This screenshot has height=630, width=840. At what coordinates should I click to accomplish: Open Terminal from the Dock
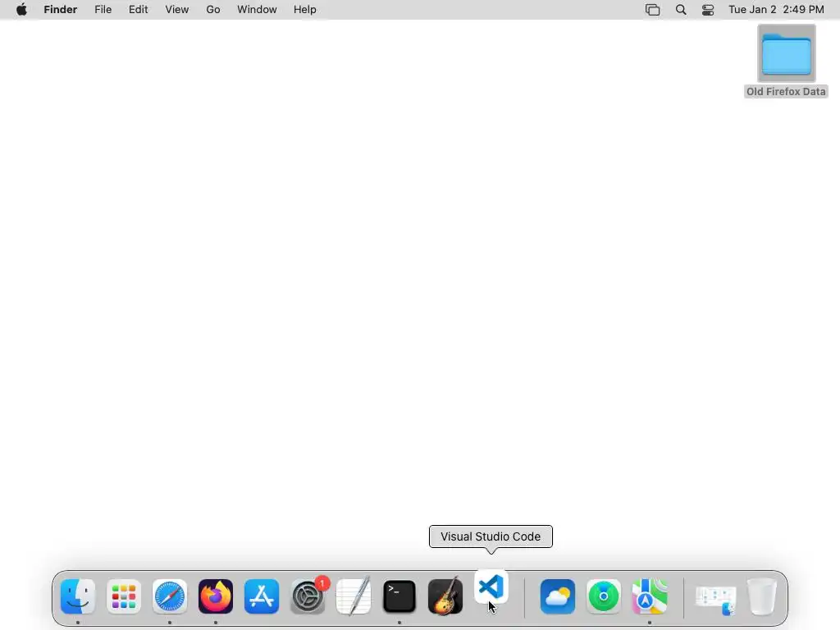click(x=399, y=596)
